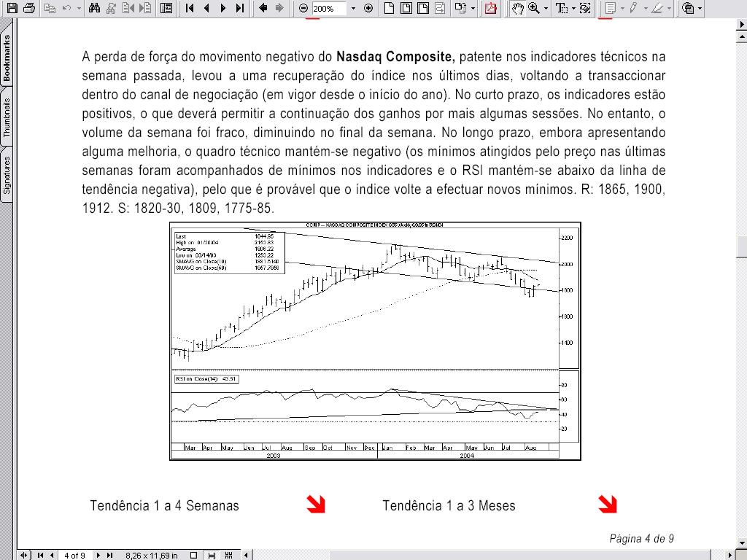Viewport: 747px width, 560px height.
Task: Click the Reflow page icon
Action: (x=440, y=7)
